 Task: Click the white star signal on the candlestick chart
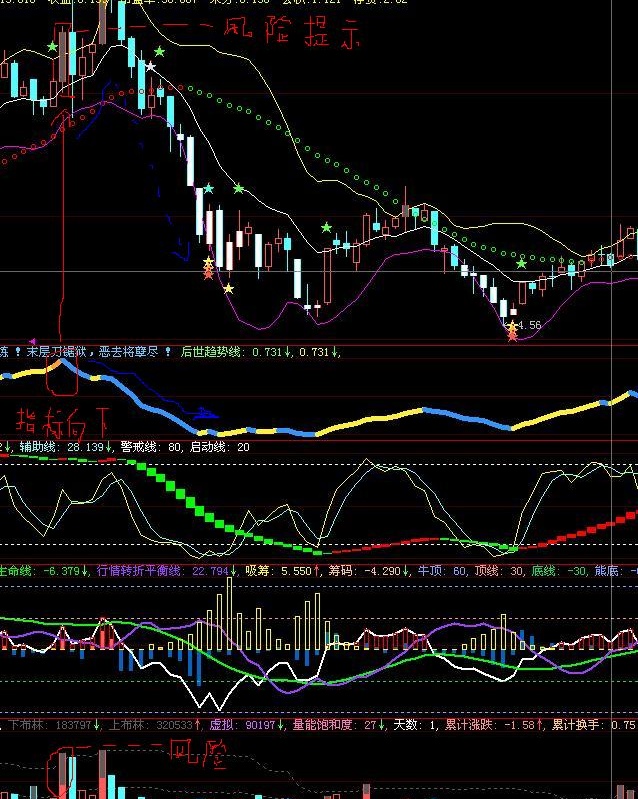pyautogui.click(x=151, y=66)
